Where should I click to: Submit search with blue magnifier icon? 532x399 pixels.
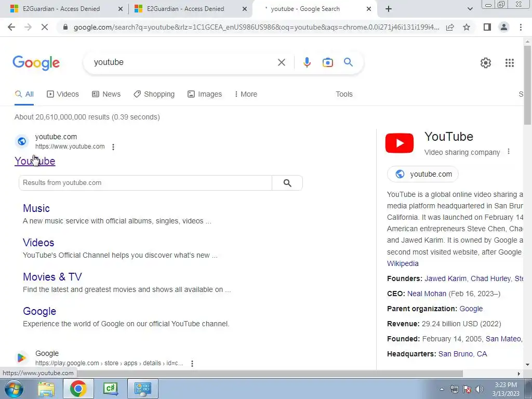348,62
